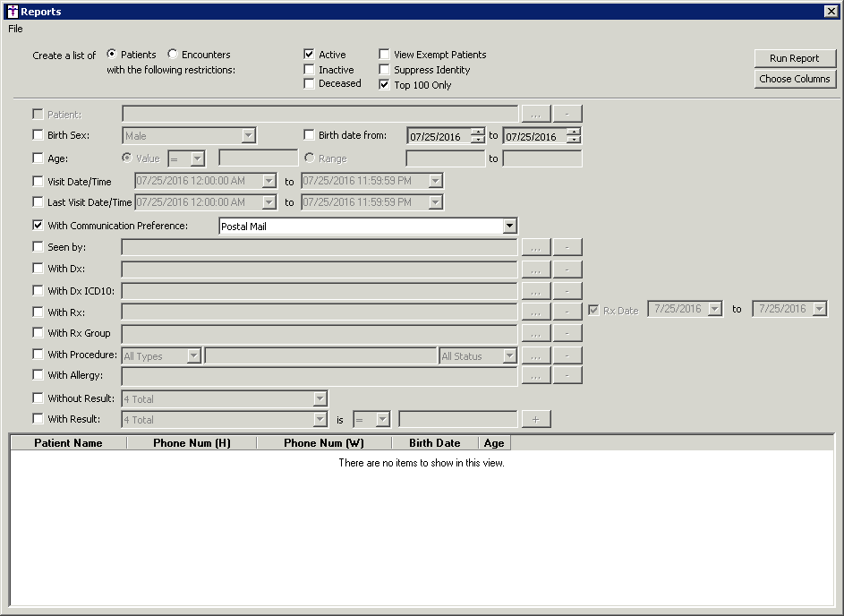Image resolution: width=844 pixels, height=616 pixels.
Task: Click the browse (...) button for With Dx
Action: (535, 269)
